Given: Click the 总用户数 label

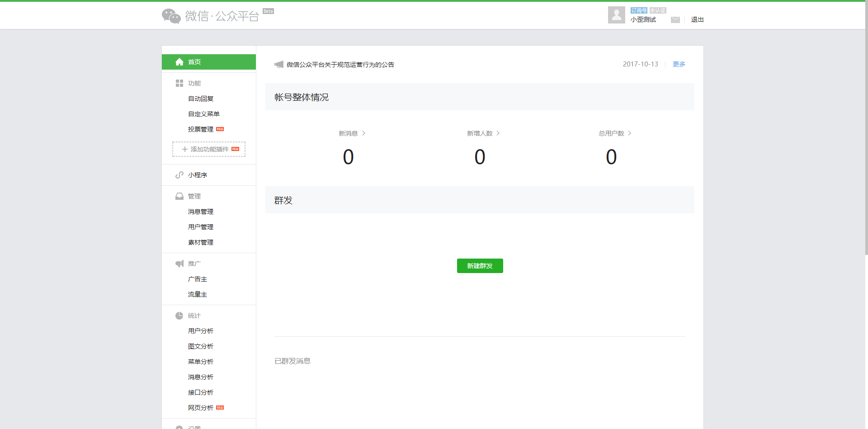Looking at the screenshot, I should point(612,133).
